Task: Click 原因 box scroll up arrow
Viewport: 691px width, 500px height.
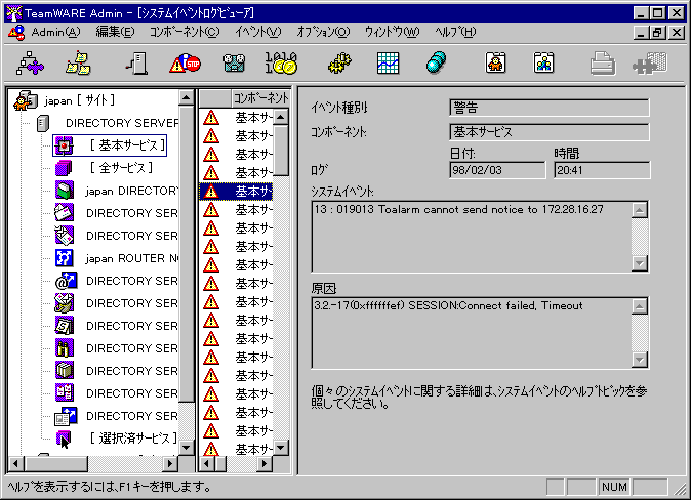Action: 640,306
